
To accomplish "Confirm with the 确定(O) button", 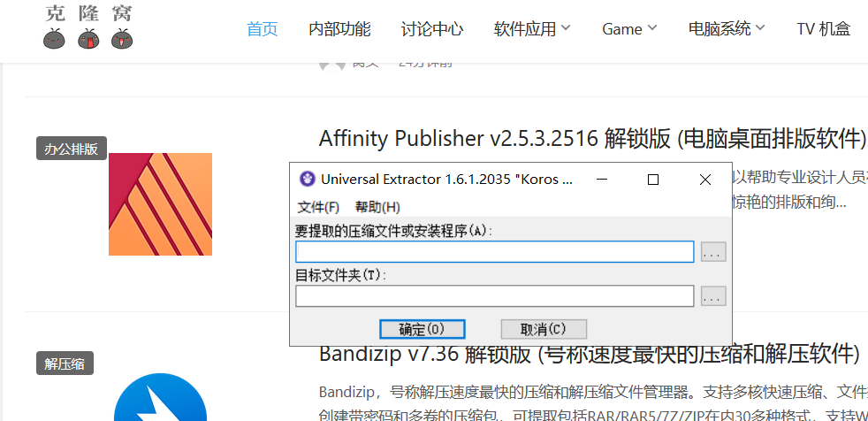I will point(422,329).
